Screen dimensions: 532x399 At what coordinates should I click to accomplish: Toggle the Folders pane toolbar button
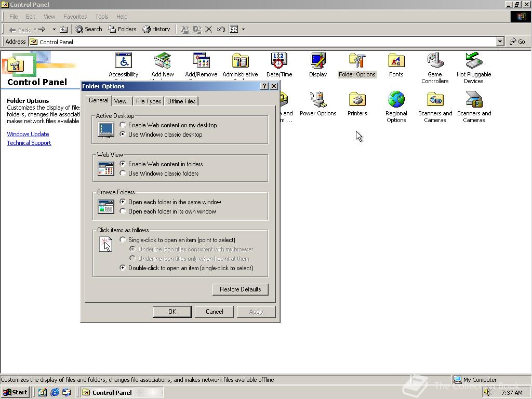[122, 30]
